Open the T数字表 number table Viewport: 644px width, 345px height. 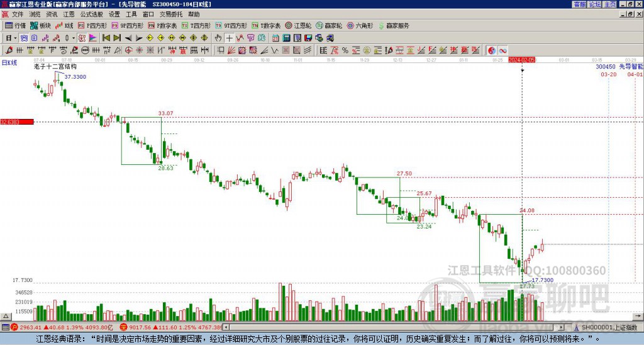tap(266, 25)
